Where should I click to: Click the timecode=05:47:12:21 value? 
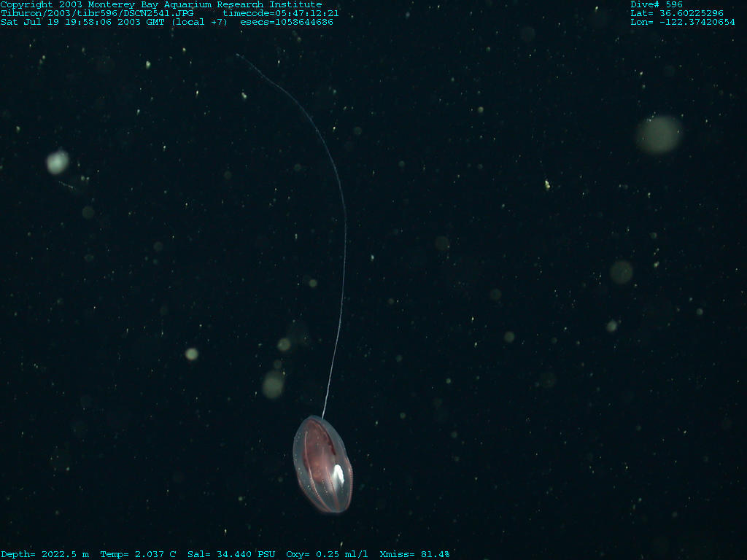[x=281, y=13]
